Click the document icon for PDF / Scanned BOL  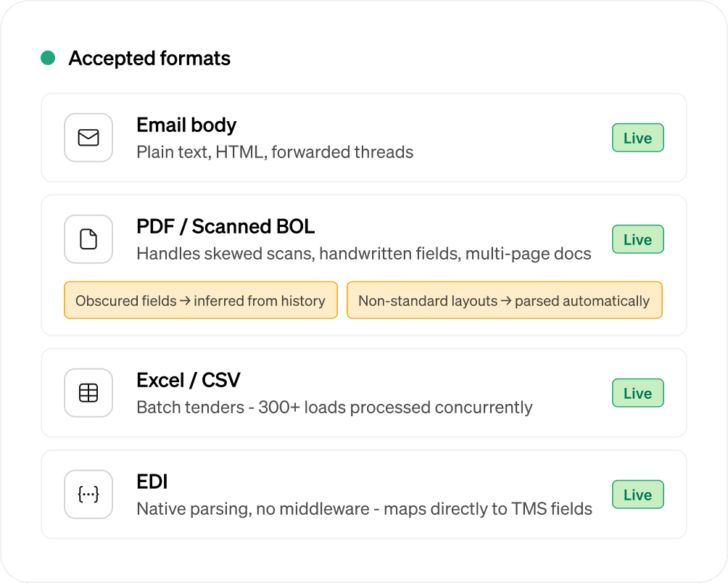(x=88, y=239)
